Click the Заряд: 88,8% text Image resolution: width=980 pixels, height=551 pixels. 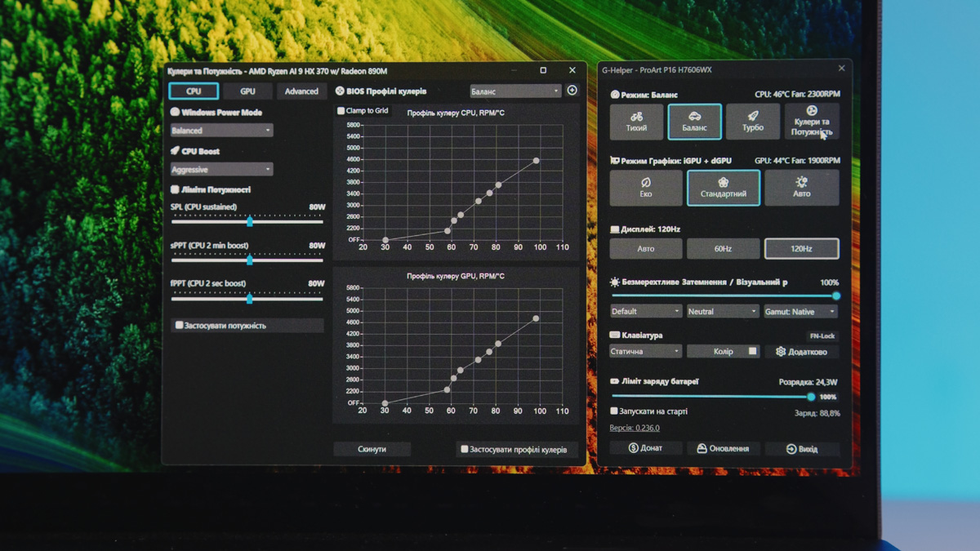tap(817, 413)
